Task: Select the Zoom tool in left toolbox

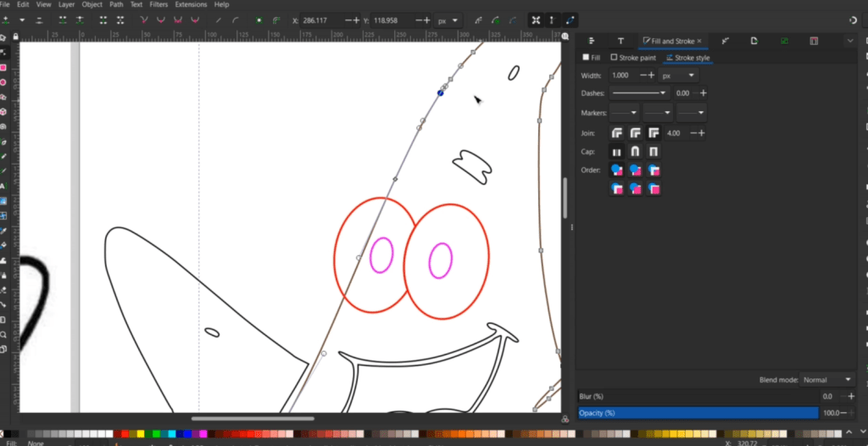Action: pos(3,333)
